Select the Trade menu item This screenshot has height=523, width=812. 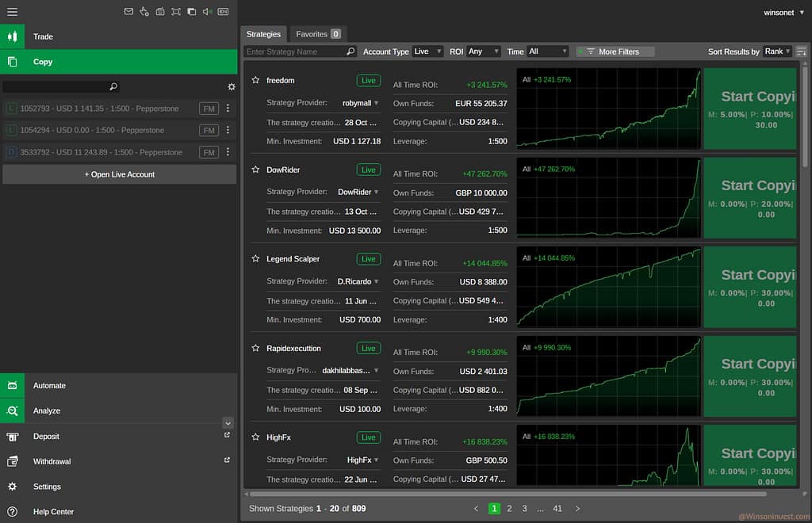click(43, 36)
